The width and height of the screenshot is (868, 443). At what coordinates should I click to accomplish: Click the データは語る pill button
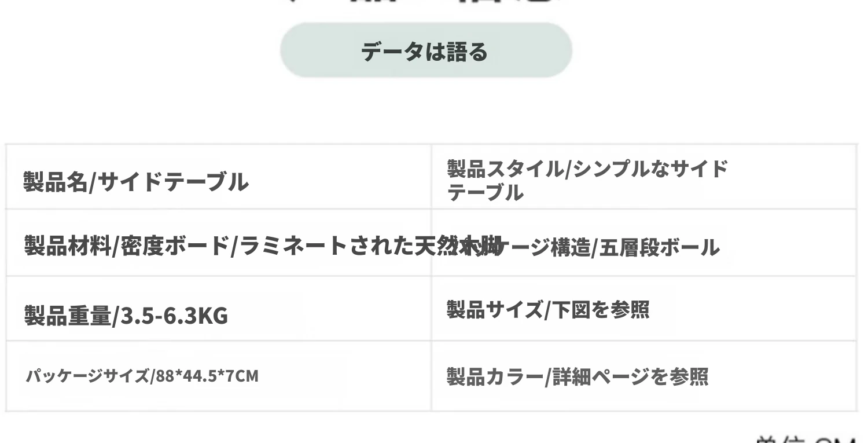click(x=426, y=51)
